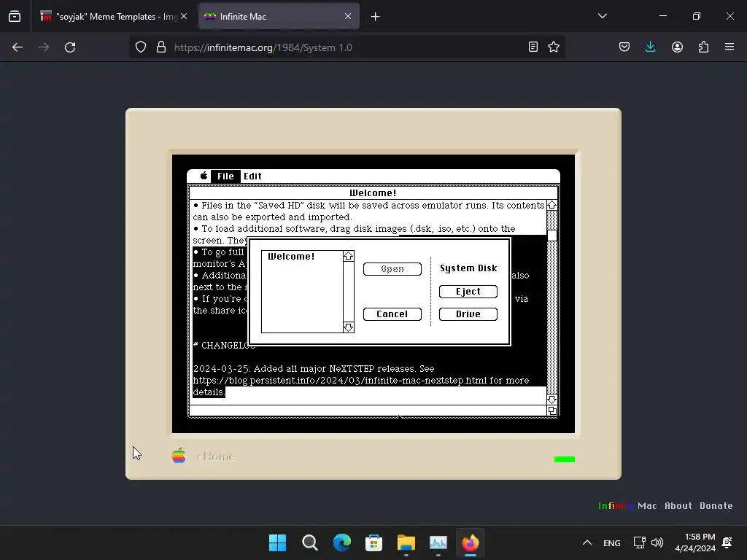Click the Cancel button in the file dialog
747x560 pixels.
(x=392, y=314)
